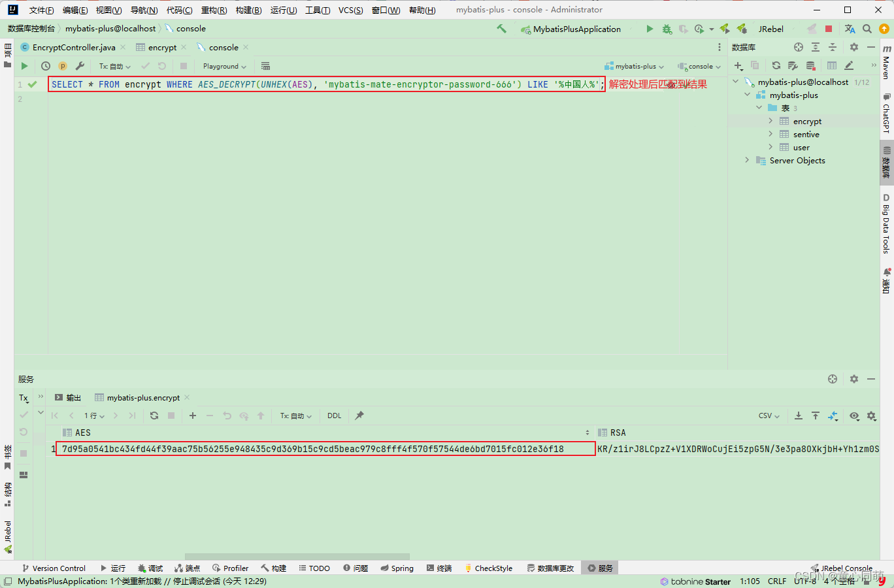Click CRLF line separator in status bar
Image resolution: width=894 pixels, height=588 pixels.
[777, 581]
